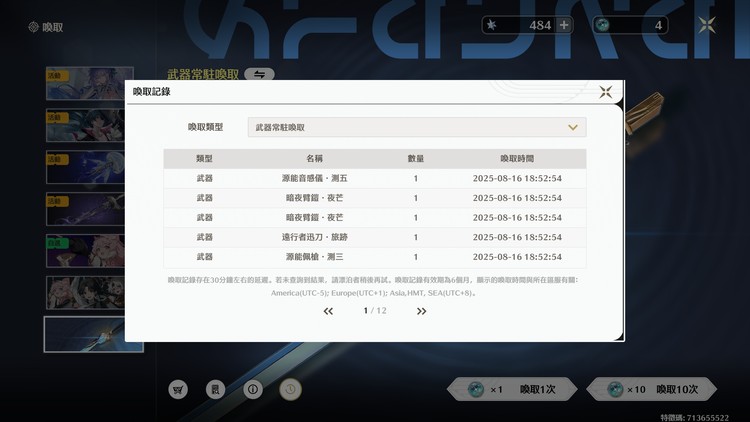Click the 喚取1次 button
This screenshot has height=422, width=750.
click(512, 389)
